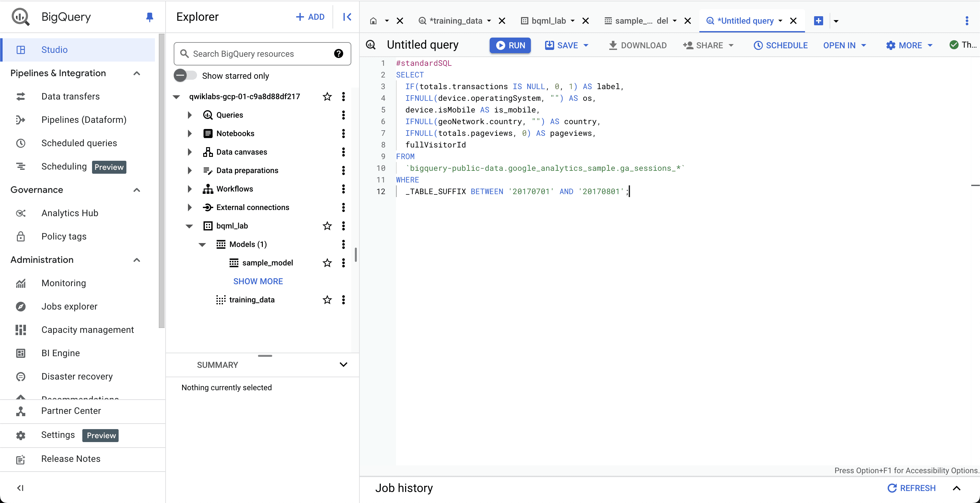Open the home tab icon
The width and height of the screenshot is (980, 503).
[373, 21]
